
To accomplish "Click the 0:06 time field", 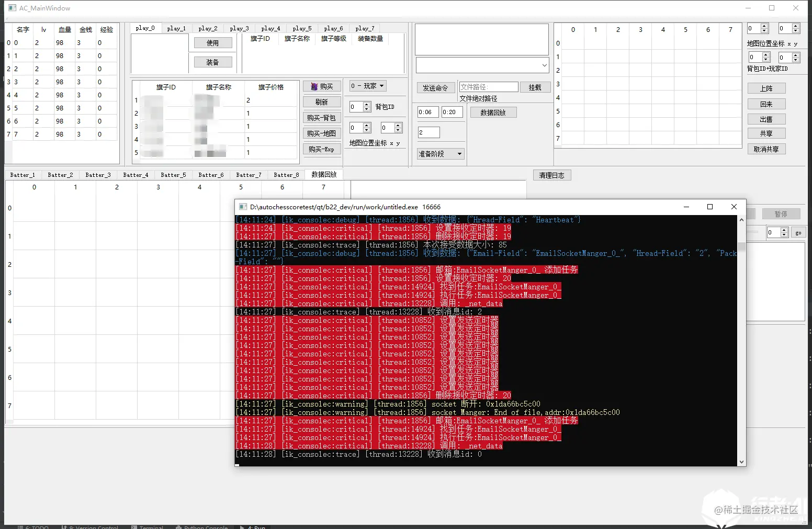I will [x=428, y=112].
